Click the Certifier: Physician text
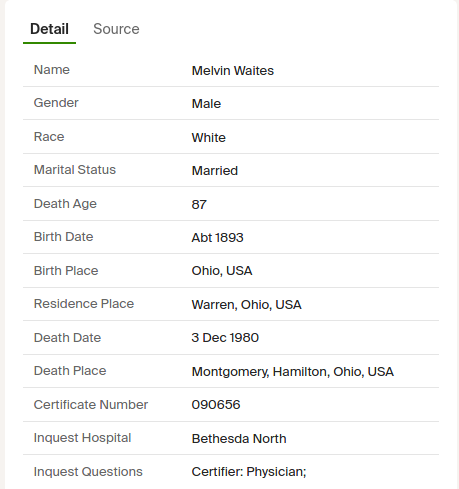The height and width of the screenshot is (489, 459). coord(249,472)
